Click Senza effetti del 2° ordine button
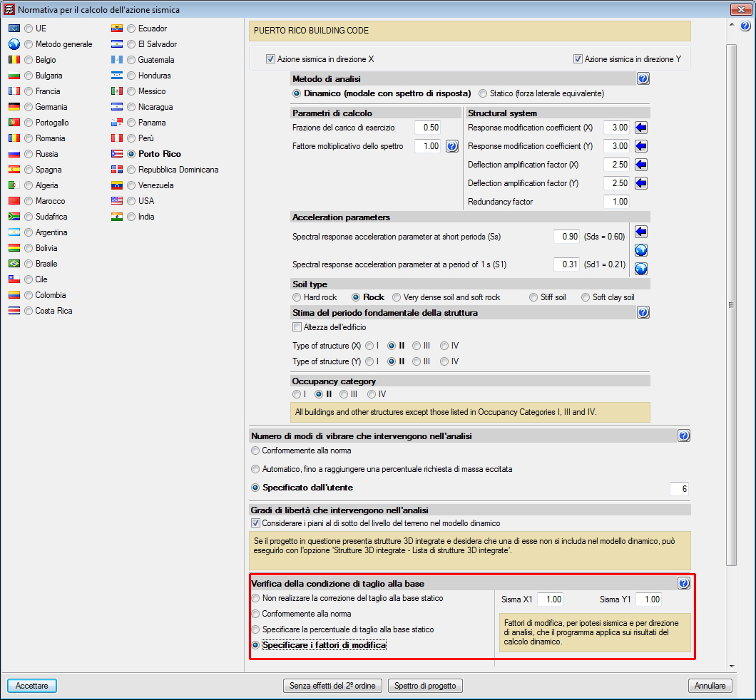Image resolution: width=756 pixels, height=700 pixels. (x=332, y=686)
